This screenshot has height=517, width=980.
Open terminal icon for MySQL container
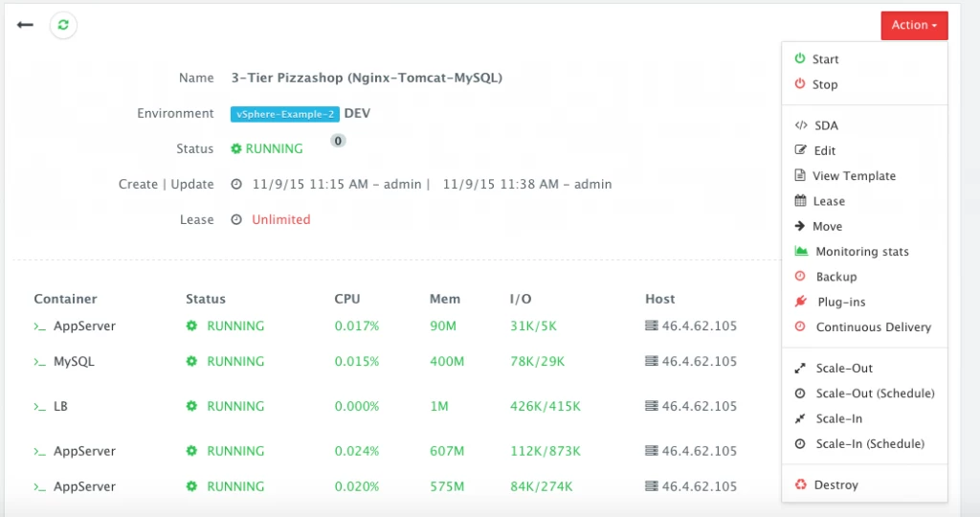click(40, 362)
